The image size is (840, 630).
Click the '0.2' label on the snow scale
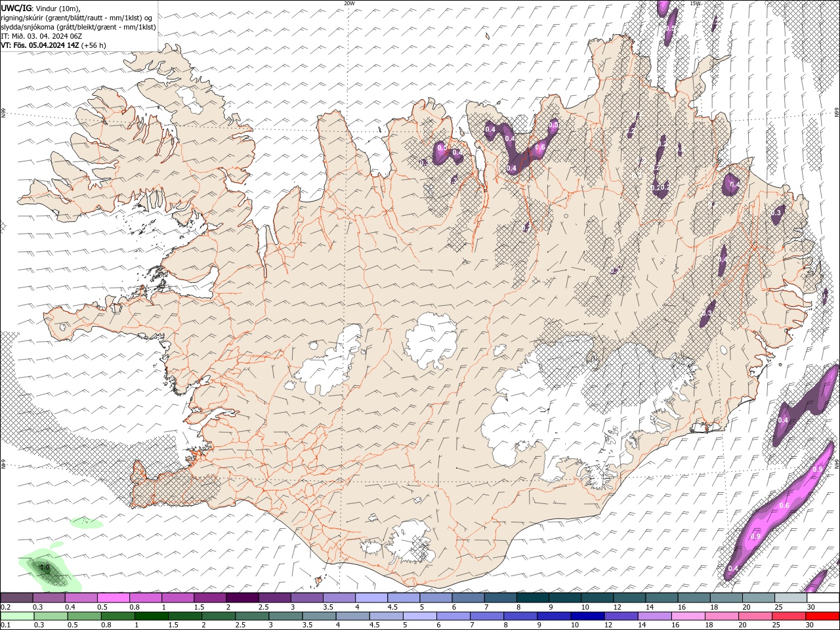[5, 607]
